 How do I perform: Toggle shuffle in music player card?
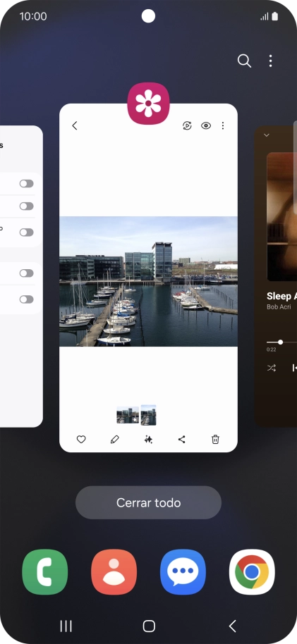click(272, 368)
